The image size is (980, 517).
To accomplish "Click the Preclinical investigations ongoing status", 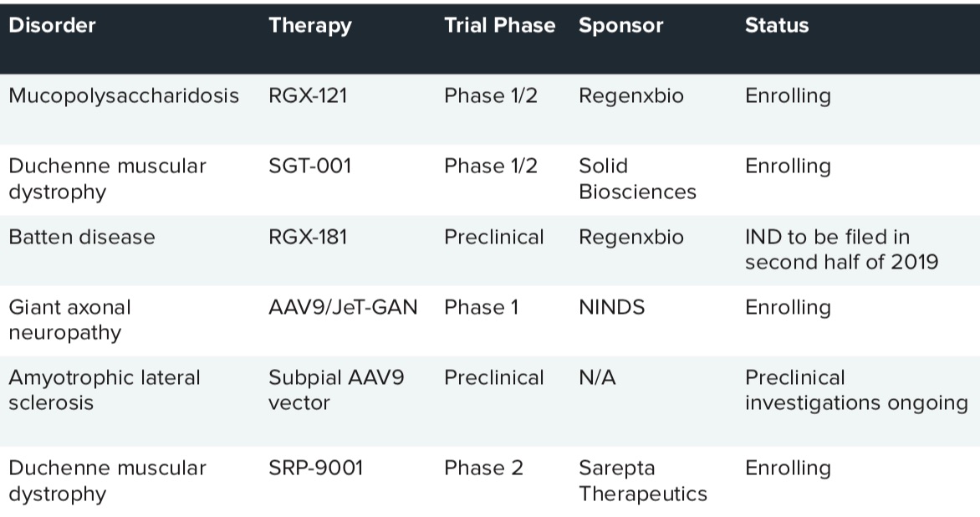I will (856, 390).
